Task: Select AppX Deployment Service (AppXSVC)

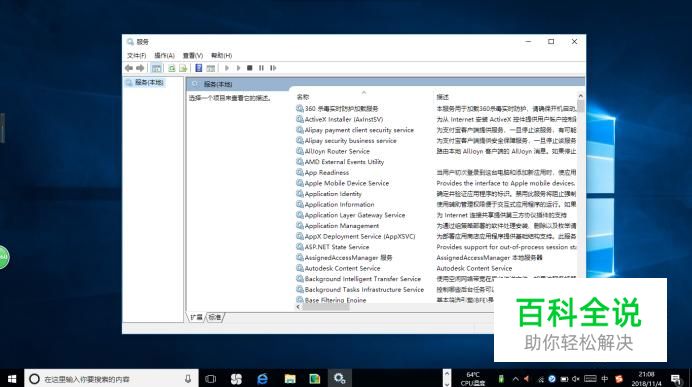Action: click(356, 237)
